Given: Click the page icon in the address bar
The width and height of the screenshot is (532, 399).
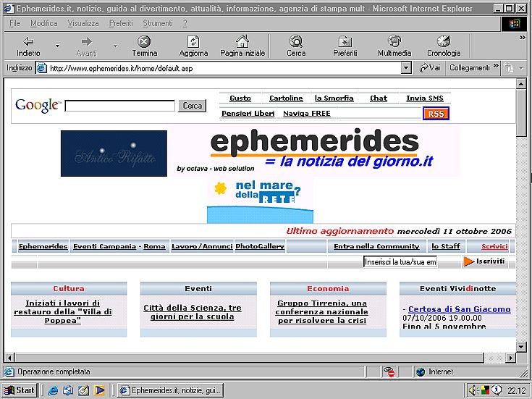Looking at the screenshot, I should tap(41, 68).
